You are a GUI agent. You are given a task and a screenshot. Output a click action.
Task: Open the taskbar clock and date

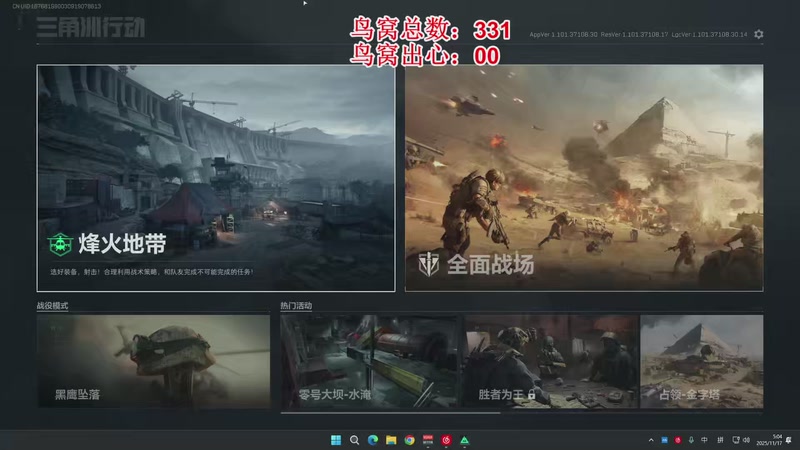point(769,440)
